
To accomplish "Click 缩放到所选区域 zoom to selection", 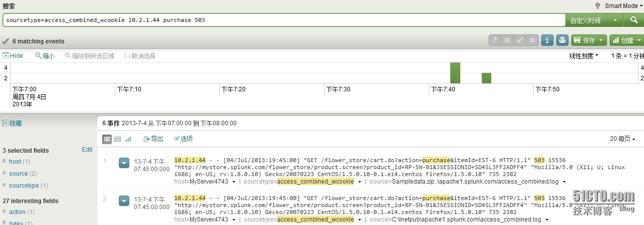I will pos(89,56).
